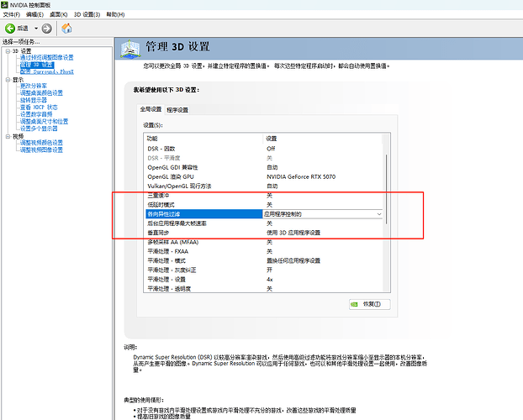Open the 编辑(E) menu
523x420 pixels.
(34, 14)
